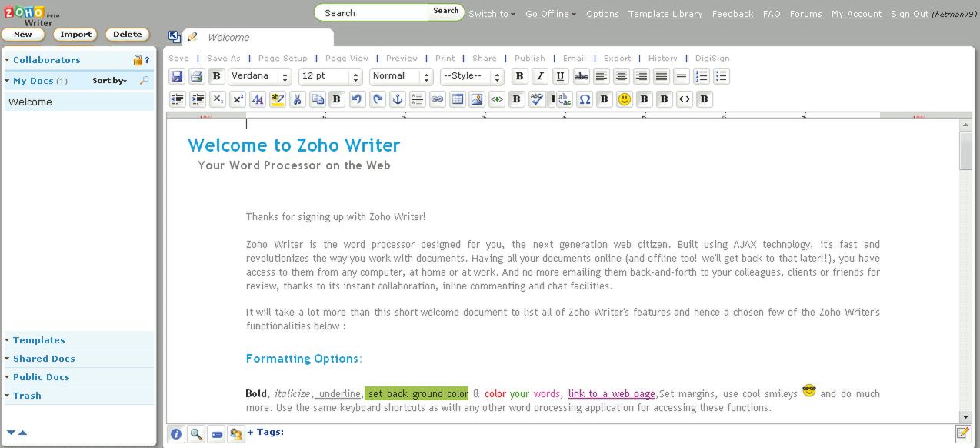Click the New document button
980x448 pixels.
(x=23, y=35)
